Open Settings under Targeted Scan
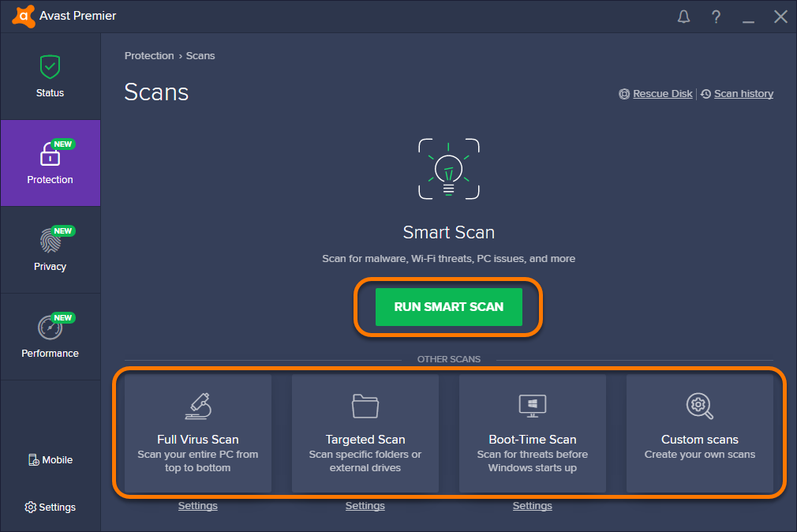 pyautogui.click(x=365, y=506)
